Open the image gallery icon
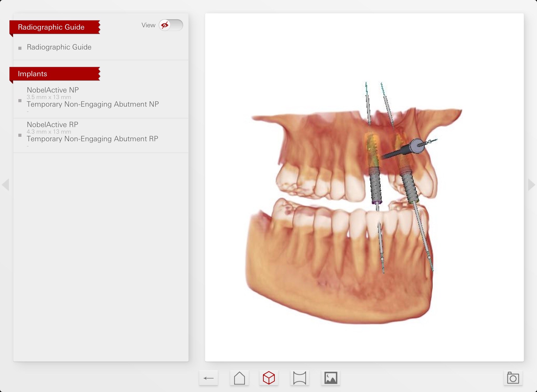Image resolution: width=537 pixels, height=392 pixels. click(331, 378)
